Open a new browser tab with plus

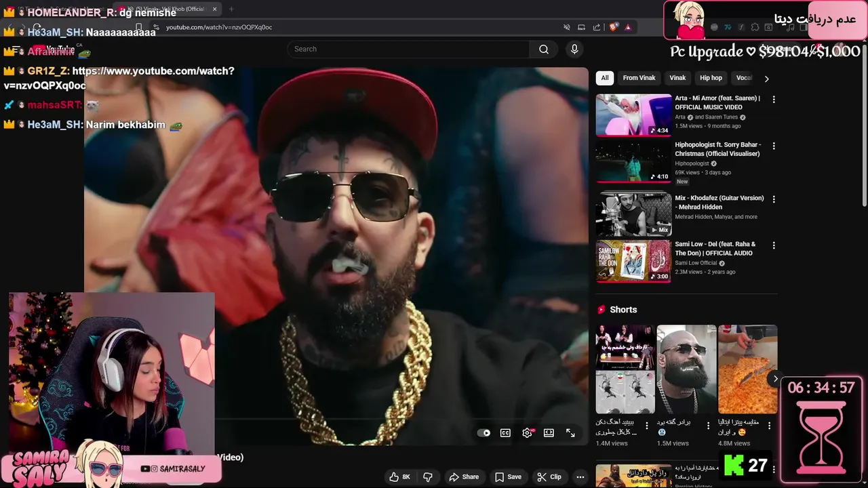click(231, 9)
